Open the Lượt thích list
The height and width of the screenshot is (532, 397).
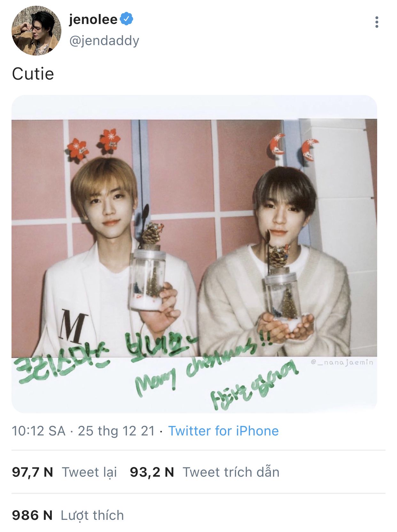92,516
